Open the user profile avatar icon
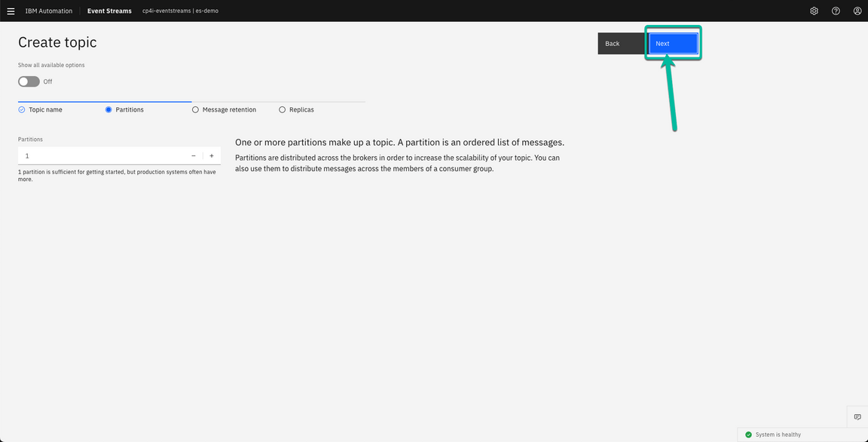Viewport: 868px width, 442px height. click(857, 11)
